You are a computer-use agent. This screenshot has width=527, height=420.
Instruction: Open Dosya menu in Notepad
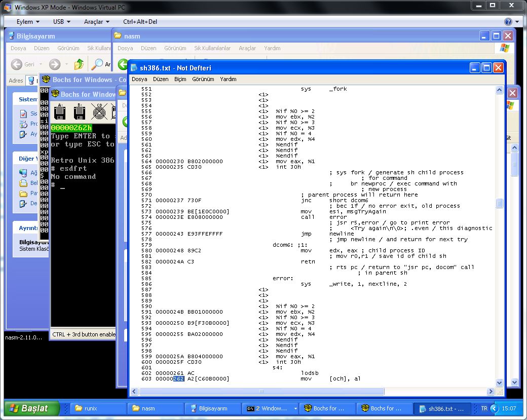coord(139,80)
